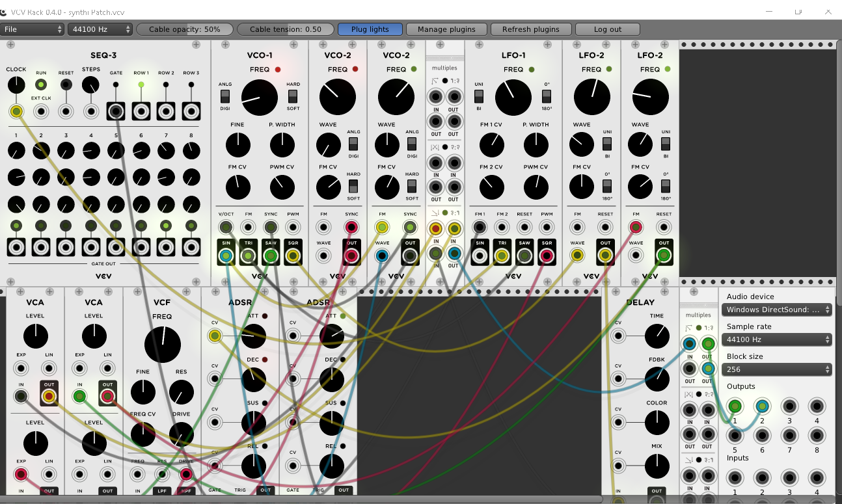Image resolution: width=842 pixels, height=504 pixels.
Task: Click the VCO-1 SQR output jack
Action: click(x=293, y=256)
